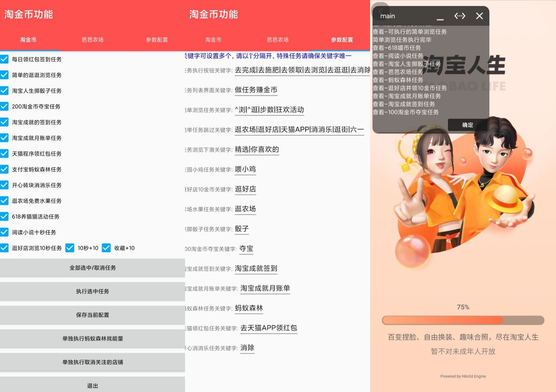Viewport: 556px width, 392px height.
Task: Open 淘金币 tab in left panel
Action: point(28,40)
